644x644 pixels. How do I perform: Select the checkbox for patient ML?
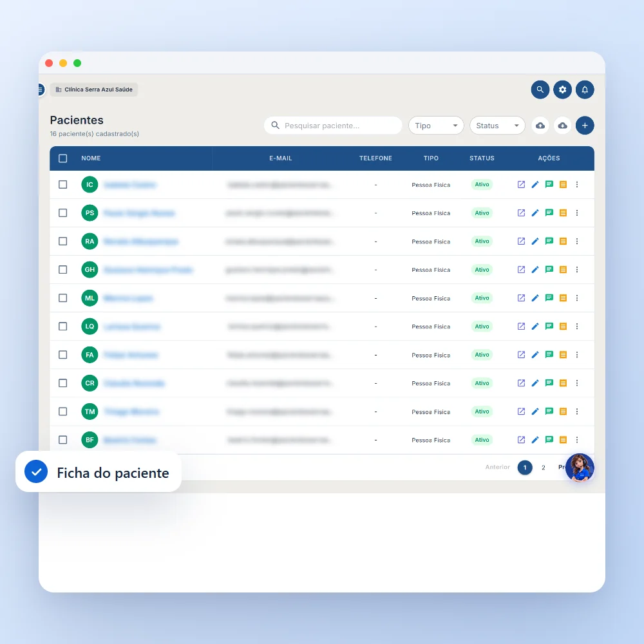[63, 298]
